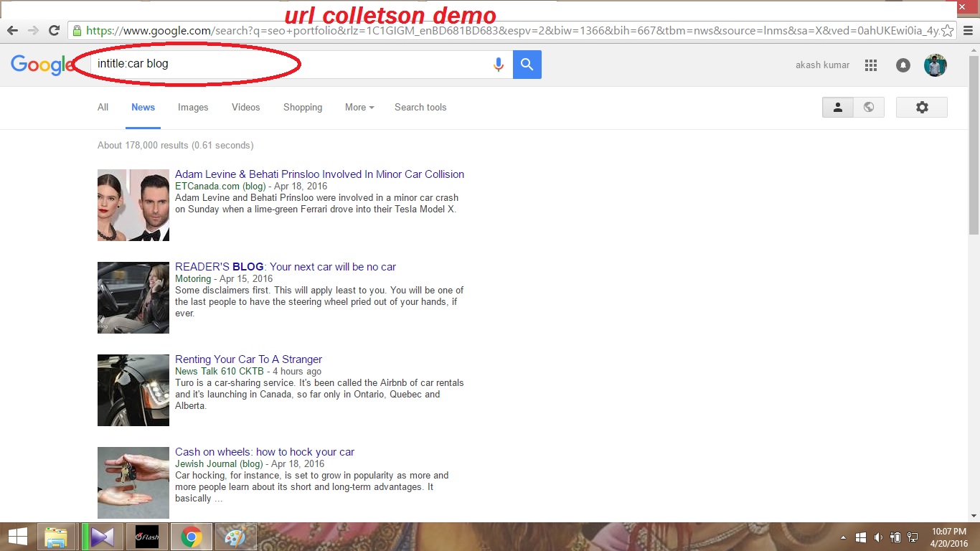Open the Google apps grid
This screenshot has height=551, width=980.
coord(871,65)
